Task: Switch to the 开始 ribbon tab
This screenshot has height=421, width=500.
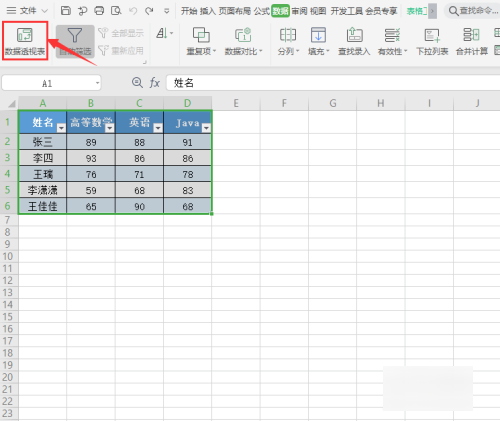Action: pyautogui.click(x=189, y=11)
